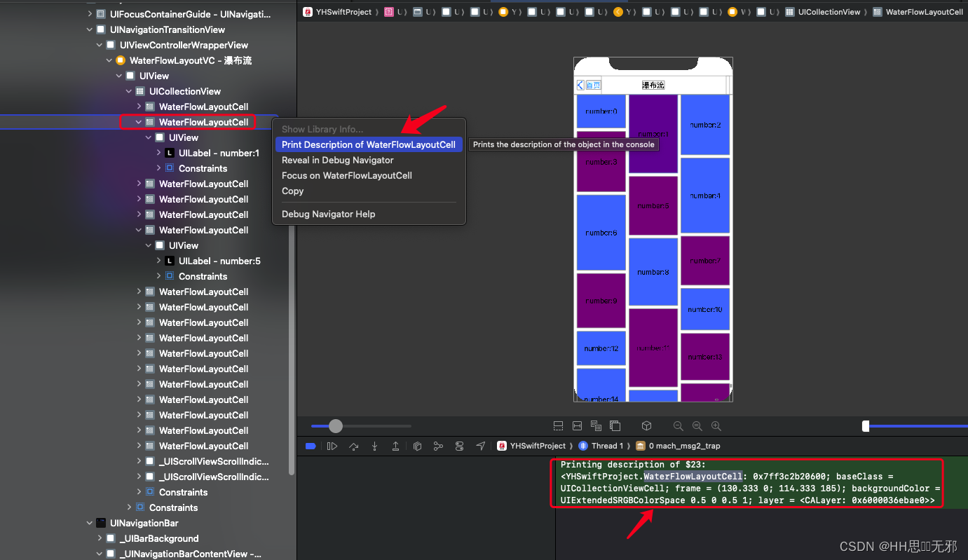Choose Print Description of WaterFlowLayoutCell
Viewport: 968px width, 560px height.
pos(369,144)
